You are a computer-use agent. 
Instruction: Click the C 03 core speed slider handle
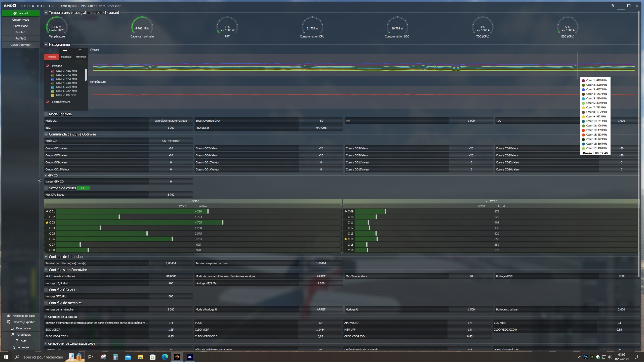coord(223,222)
